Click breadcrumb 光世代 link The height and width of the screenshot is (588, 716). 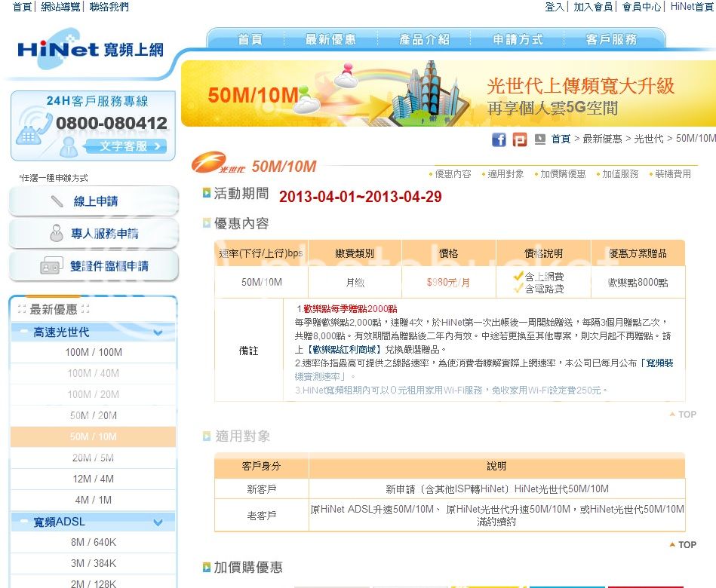[x=649, y=139]
